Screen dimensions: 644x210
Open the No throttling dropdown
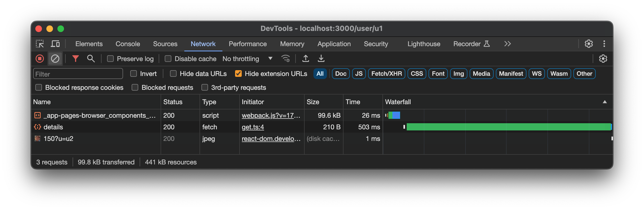247,59
